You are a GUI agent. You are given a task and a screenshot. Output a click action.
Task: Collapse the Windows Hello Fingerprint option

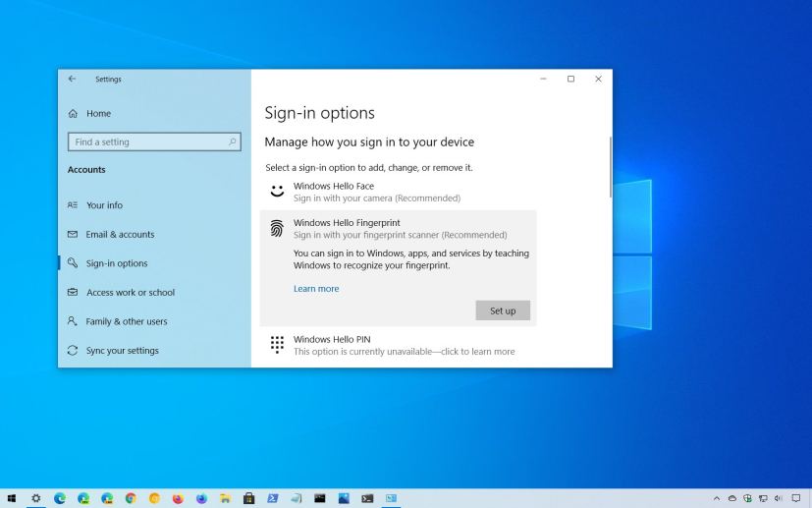[398, 229]
